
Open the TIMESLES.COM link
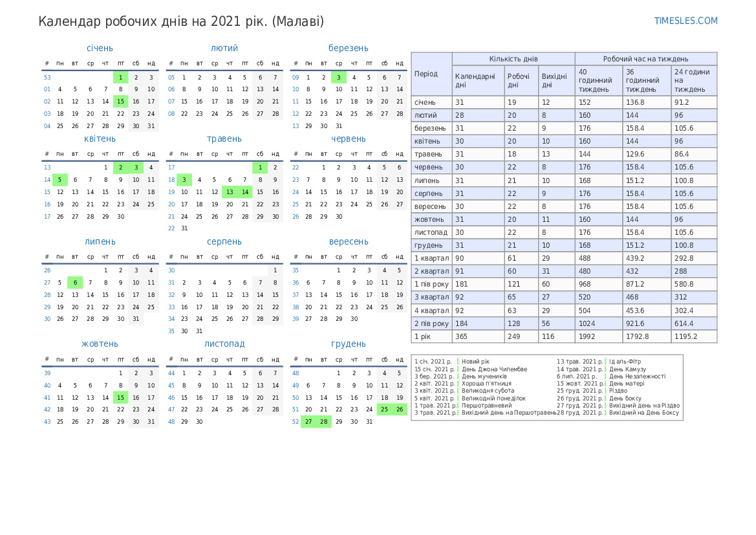click(x=686, y=21)
